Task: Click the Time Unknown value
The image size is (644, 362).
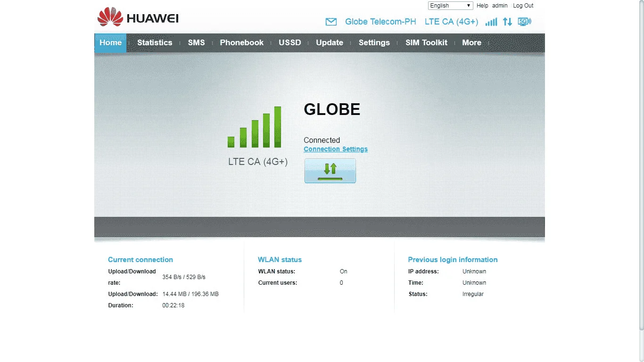Action: pyautogui.click(x=474, y=283)
